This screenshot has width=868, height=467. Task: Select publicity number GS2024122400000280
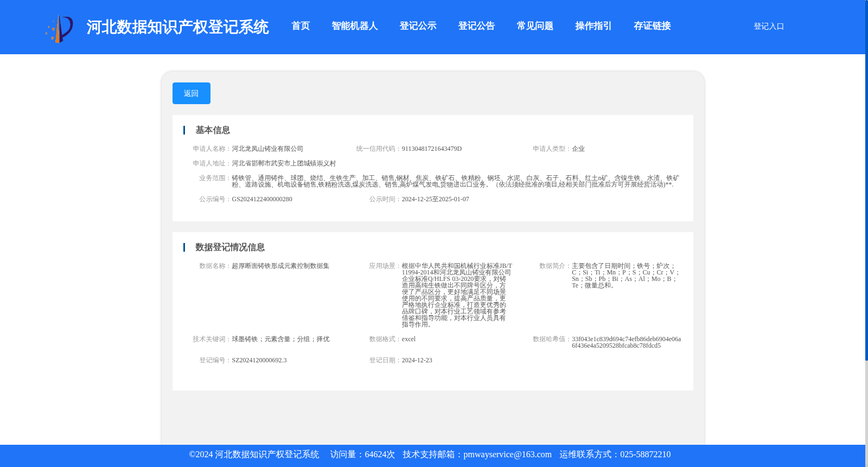pos(262,199)
